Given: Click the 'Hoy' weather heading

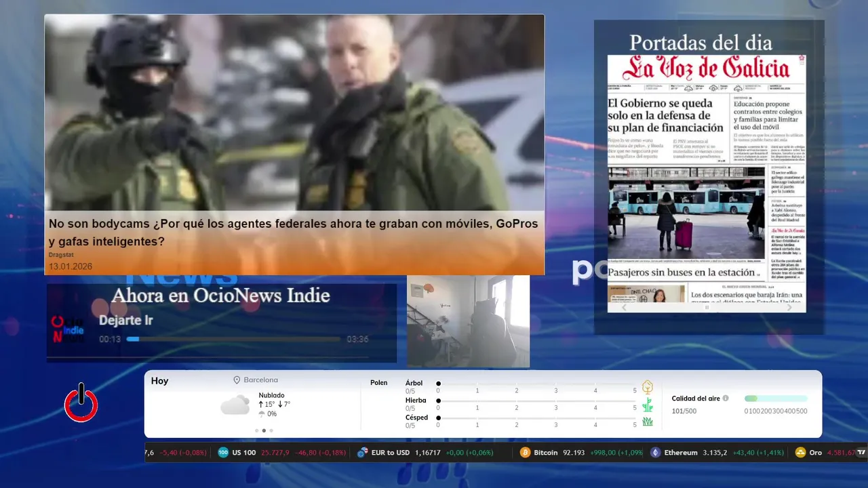Looking at the screenshot, I should 160,381.
